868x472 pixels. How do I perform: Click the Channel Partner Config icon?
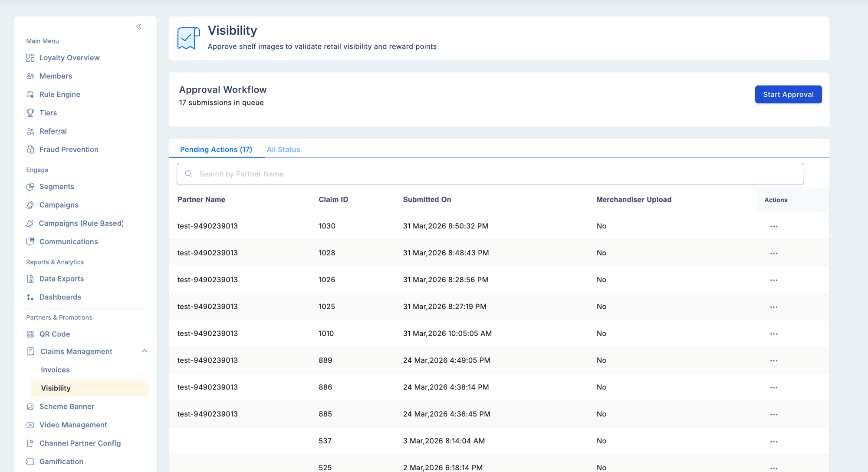coord(30,443)
